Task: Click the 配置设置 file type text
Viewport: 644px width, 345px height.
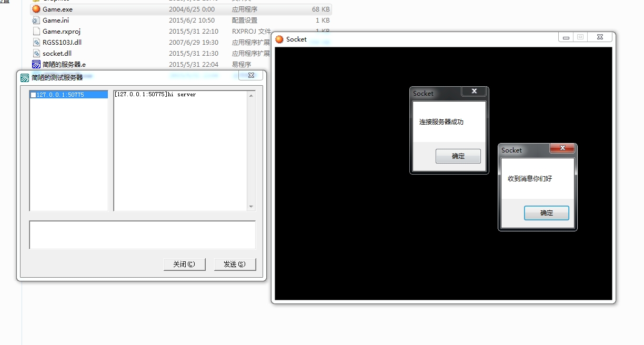Action: (x=245, y=21)
